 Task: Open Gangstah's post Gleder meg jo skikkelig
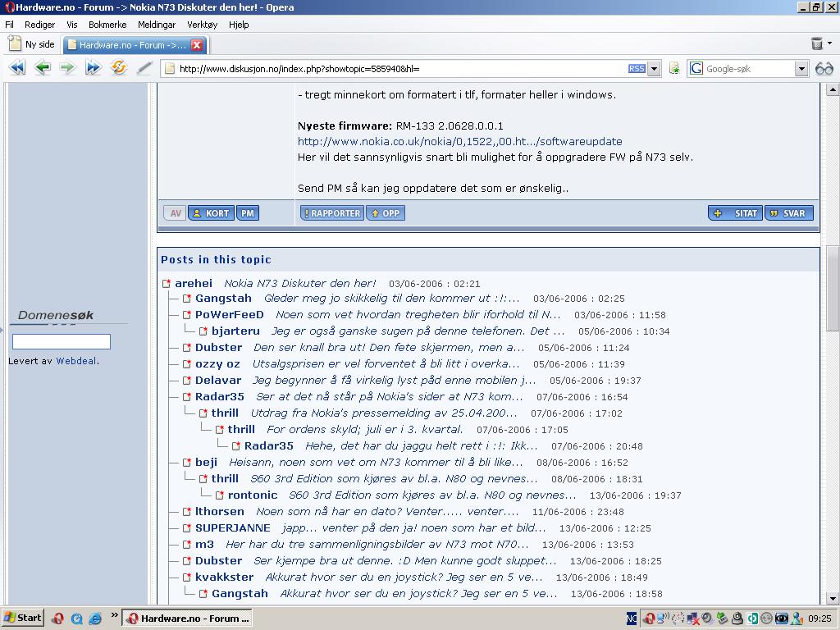pyautogui.click(x=391, y=299)
